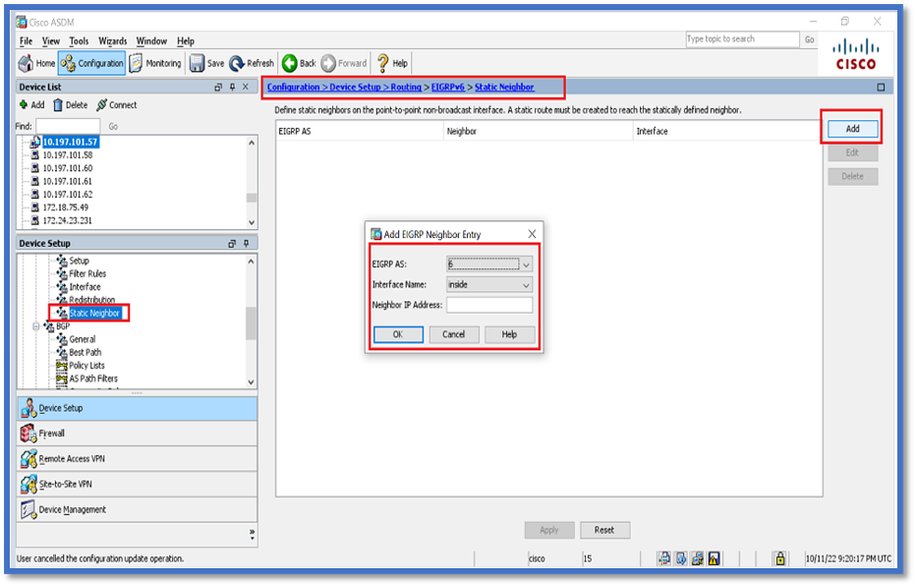Click the Reset button

tap(605, 530)
